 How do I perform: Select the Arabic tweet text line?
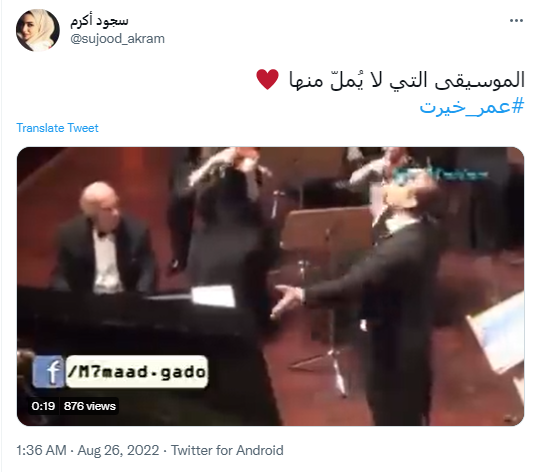[x=407, y=80]
